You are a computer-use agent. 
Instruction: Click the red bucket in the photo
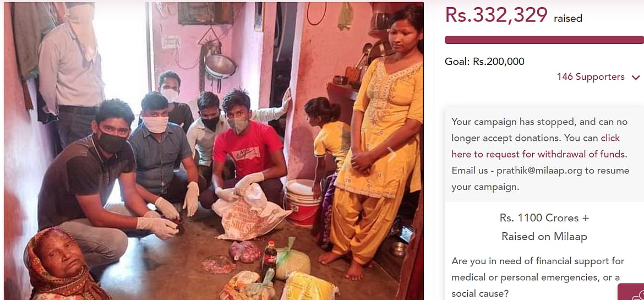pos(303,202)
